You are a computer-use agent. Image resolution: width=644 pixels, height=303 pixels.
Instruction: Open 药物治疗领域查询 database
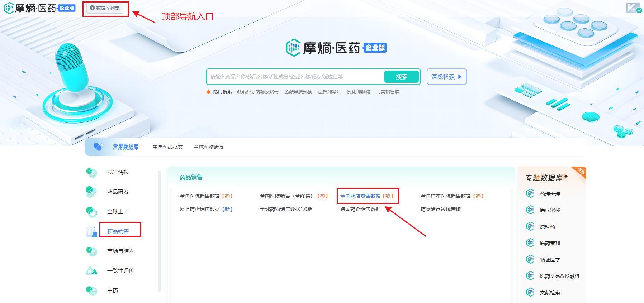(x=441, y=209)
